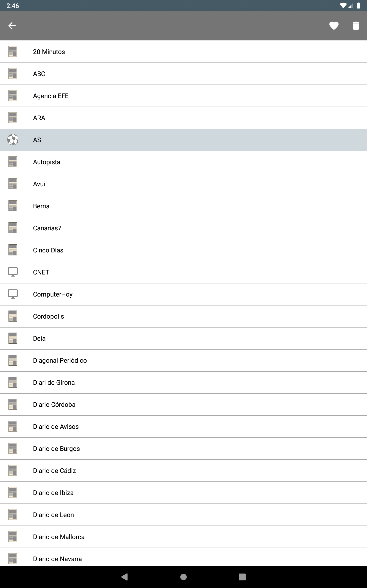Tap the Android recent apps square button

click(x=242, y=577)
